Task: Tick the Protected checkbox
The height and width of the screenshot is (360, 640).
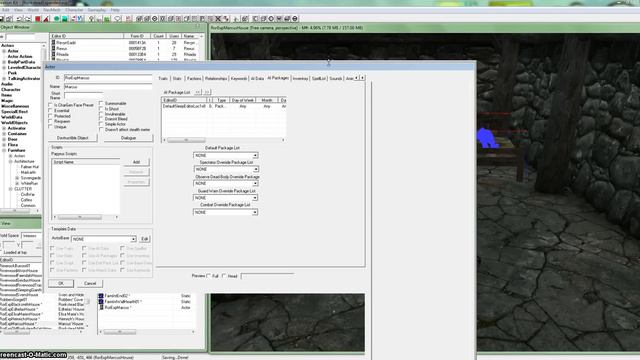Action: coord(51,116)
